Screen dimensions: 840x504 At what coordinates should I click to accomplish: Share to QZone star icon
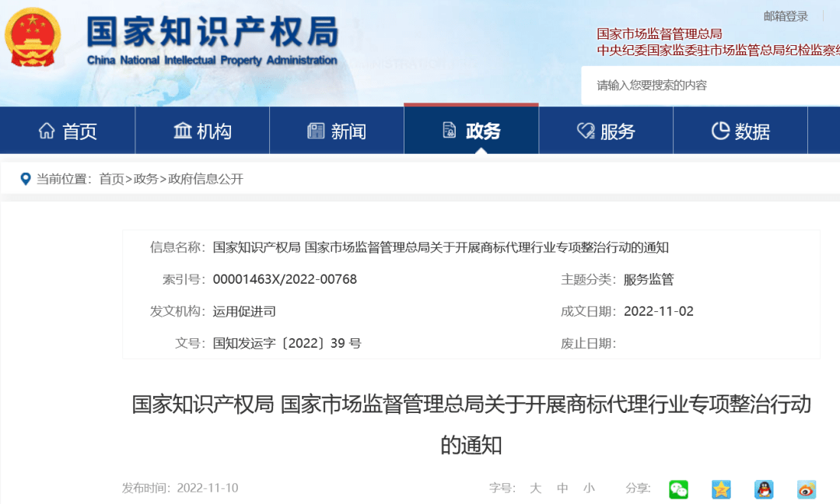[721, 489]
